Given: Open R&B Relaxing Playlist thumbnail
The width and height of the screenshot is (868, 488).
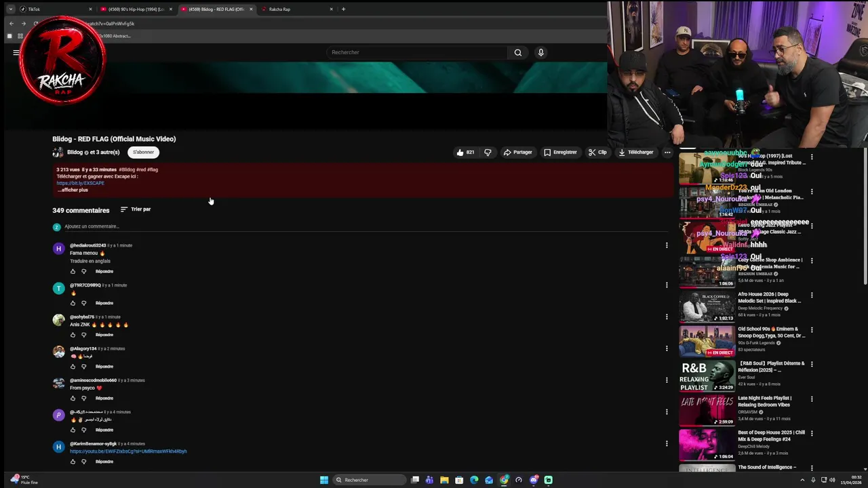Looking at the screenshot, I should pyautogui.click(x=707, y=376).
